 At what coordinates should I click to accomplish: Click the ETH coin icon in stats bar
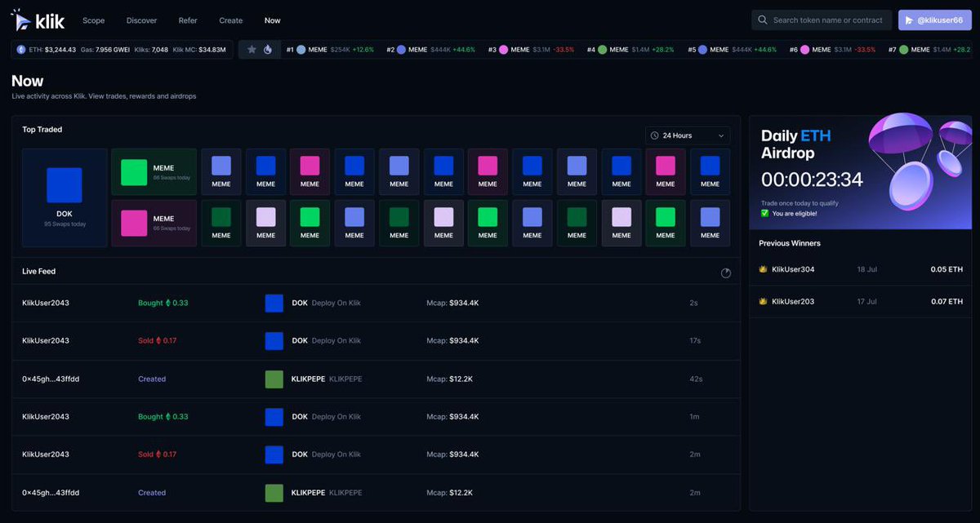pyautogui.click(x=21, y=50)
